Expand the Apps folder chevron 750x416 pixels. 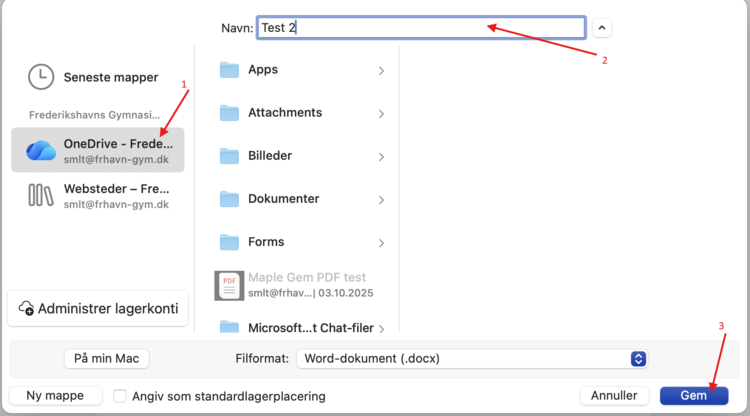pos(382,71)
